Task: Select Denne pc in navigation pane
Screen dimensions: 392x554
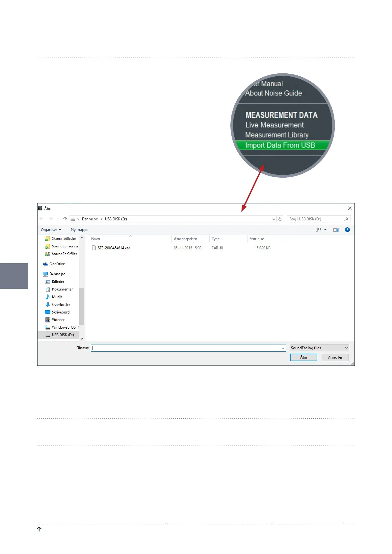Action: [x=54, y=274]
